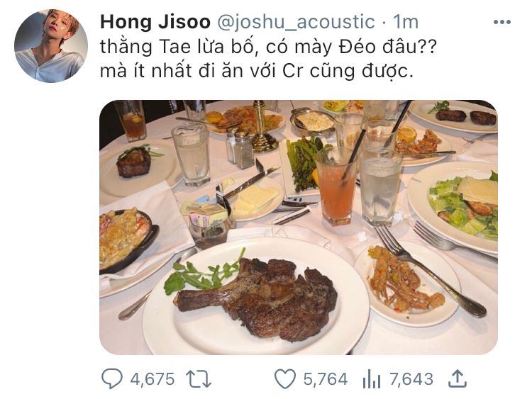Viewport: 532px width, 399px height.
Task: Open the attached dinner table photo
Action: (x=299, y=227)
